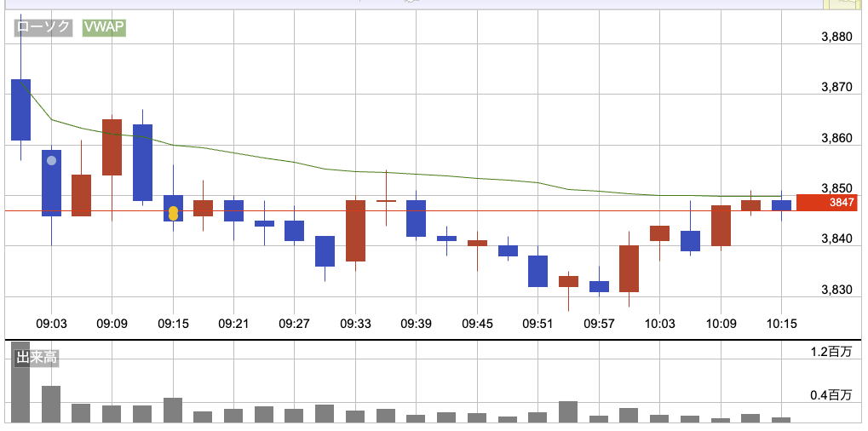Click the 3,830 price axis label
868x431 pixels.
click(x=836, y=290)
